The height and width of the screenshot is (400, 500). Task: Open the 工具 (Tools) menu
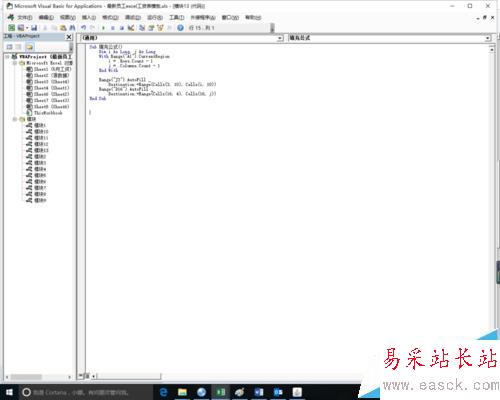click(177, 17)
